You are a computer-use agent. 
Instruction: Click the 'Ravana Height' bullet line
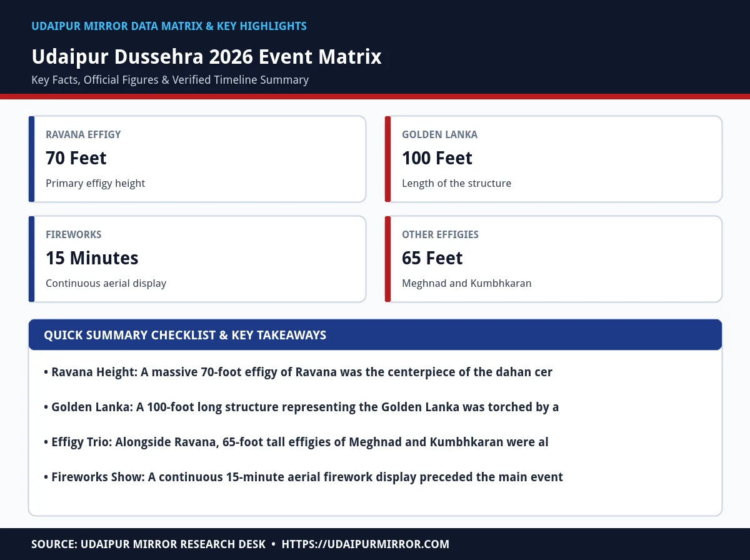click(298, 372)
